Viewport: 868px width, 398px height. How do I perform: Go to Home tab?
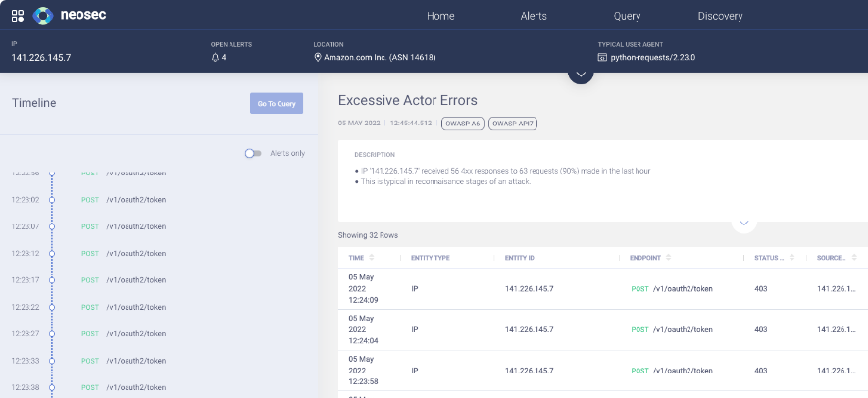coord(440,16)
